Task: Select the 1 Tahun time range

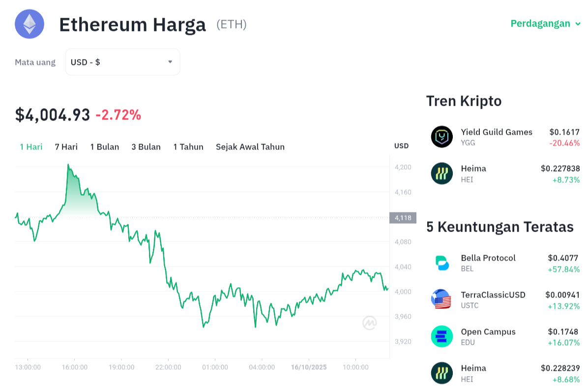Action: click(x=188, y=147)
